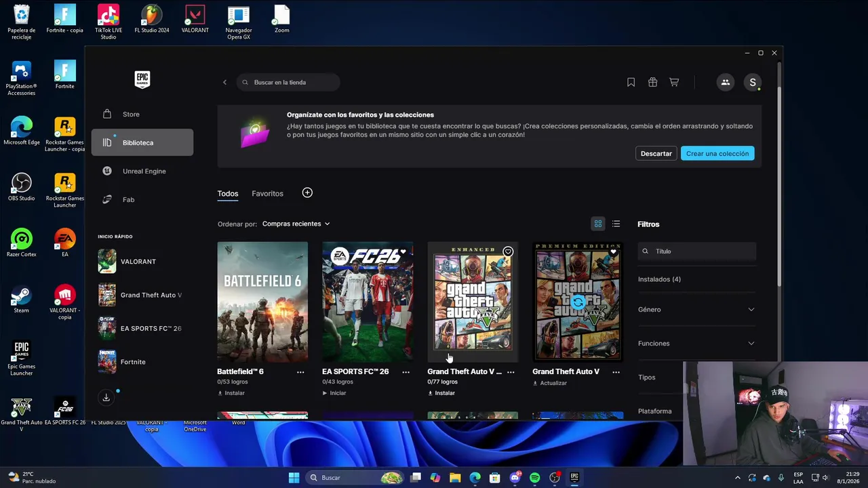Toggle favorite heart on EA SPORTS FC 26
This screenshot has height=488, width=868.
click(x=403, y=252)
